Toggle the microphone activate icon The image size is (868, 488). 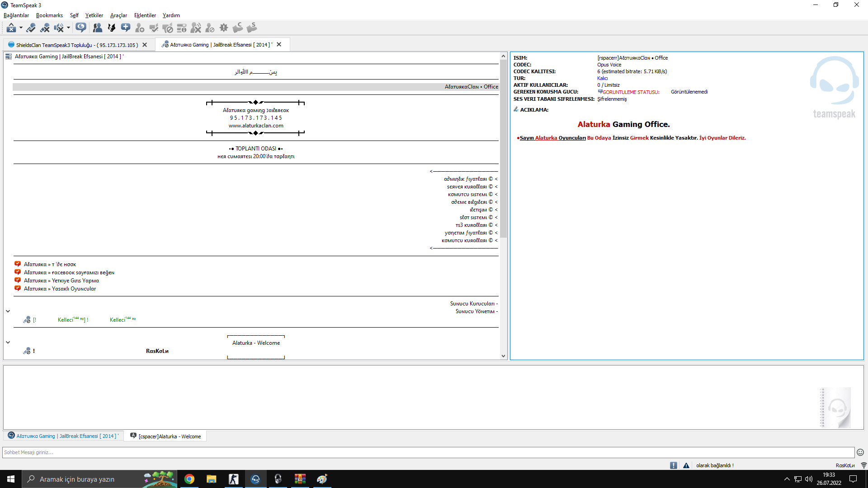tap(31, 28)
